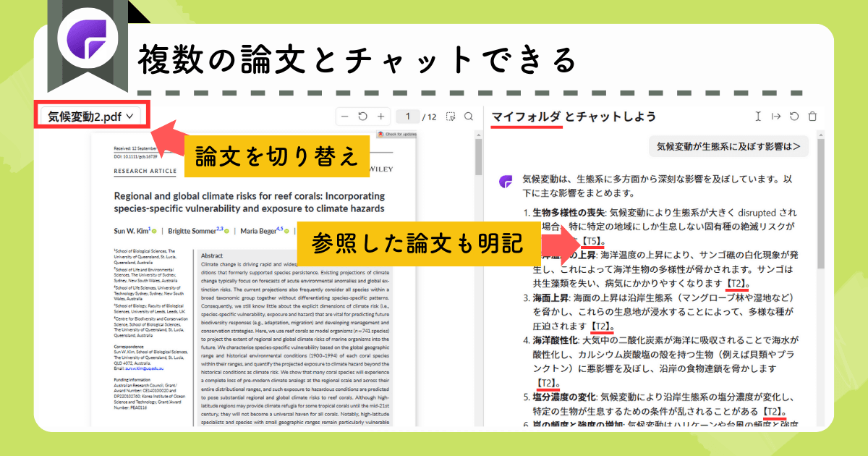Open the T2 citation after ことがある

pyautogui.click(x=775, y=411)
